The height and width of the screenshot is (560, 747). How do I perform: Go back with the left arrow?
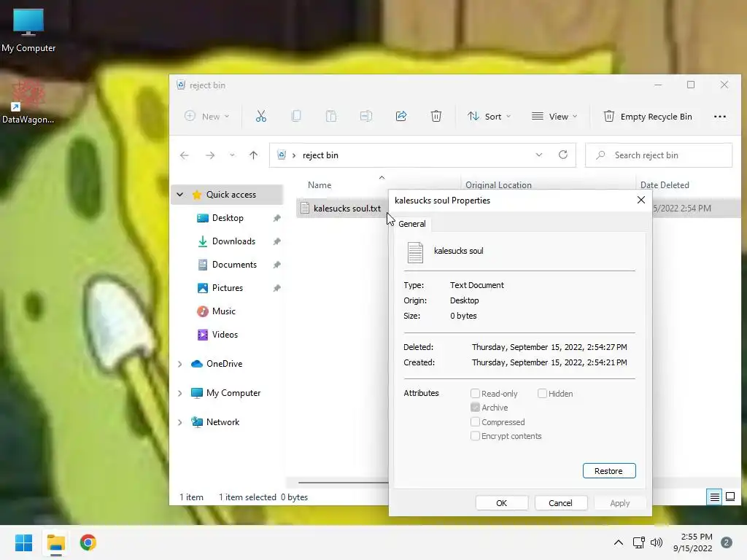click(185, 155)
